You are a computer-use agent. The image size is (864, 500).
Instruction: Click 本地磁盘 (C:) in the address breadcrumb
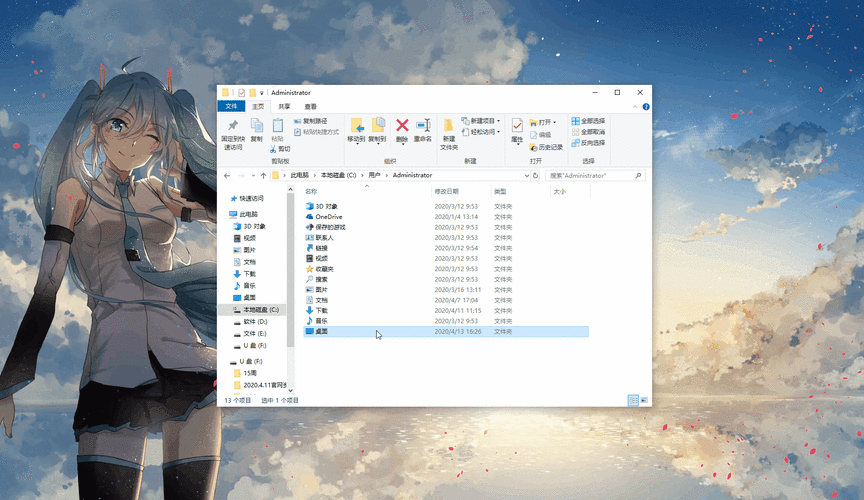[x=338, y=175]
